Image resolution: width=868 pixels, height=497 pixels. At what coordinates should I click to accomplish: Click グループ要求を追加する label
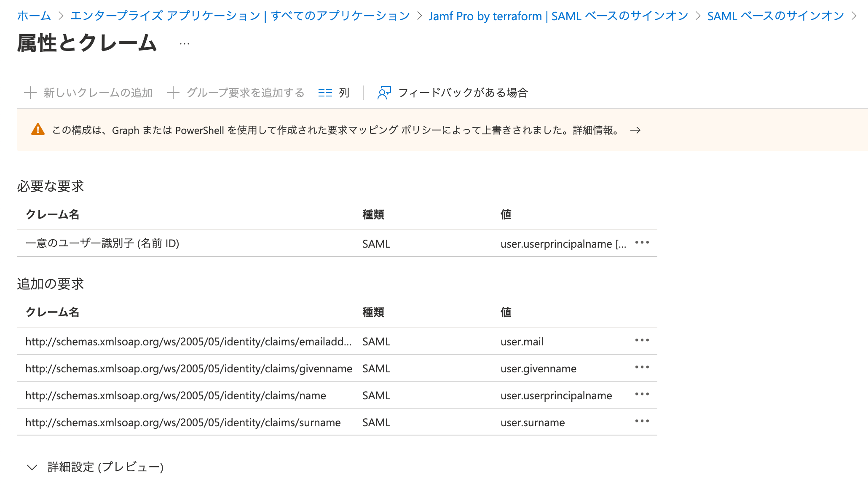(246, 93)
